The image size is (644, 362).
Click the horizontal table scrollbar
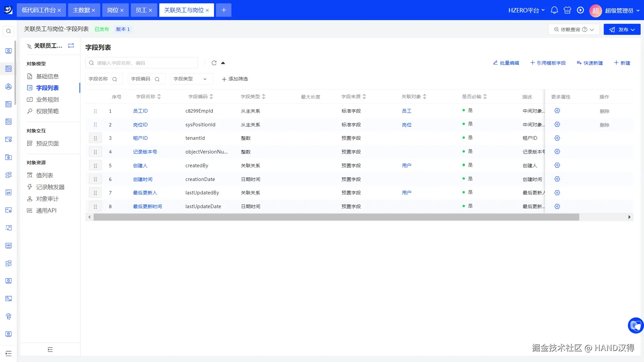click(336, 217)
